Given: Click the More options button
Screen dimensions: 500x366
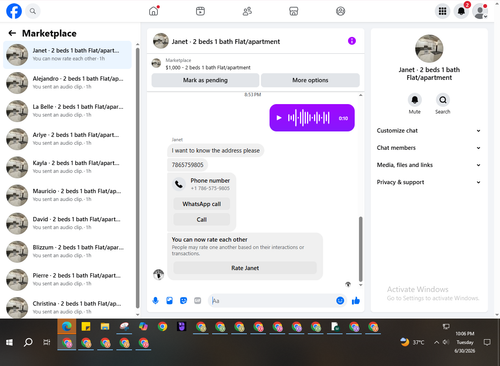Looking at the screenshot, I should click(x=310, y=80).
